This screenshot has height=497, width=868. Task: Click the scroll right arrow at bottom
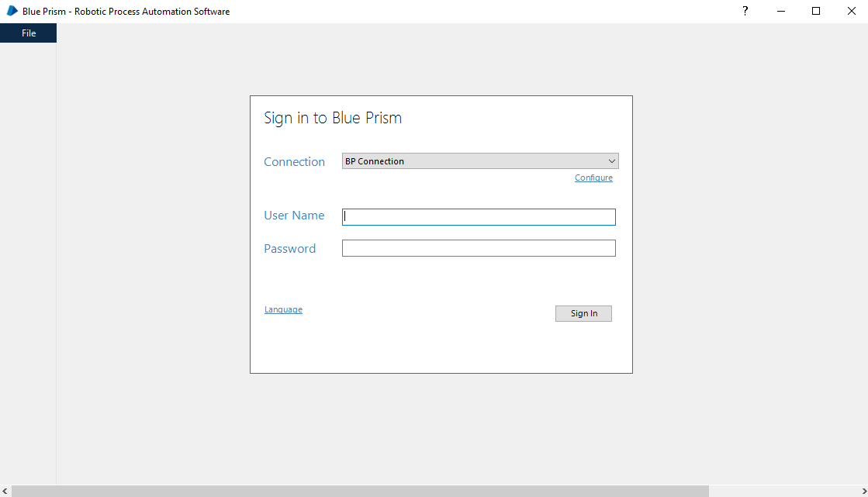[x=863, y=492]
